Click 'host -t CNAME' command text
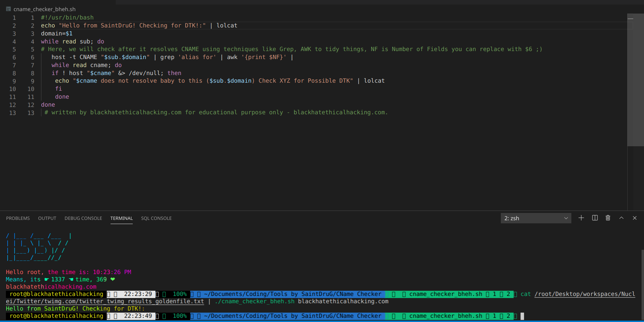The width and height of the screenshot is (644, 322). point(74,57)
